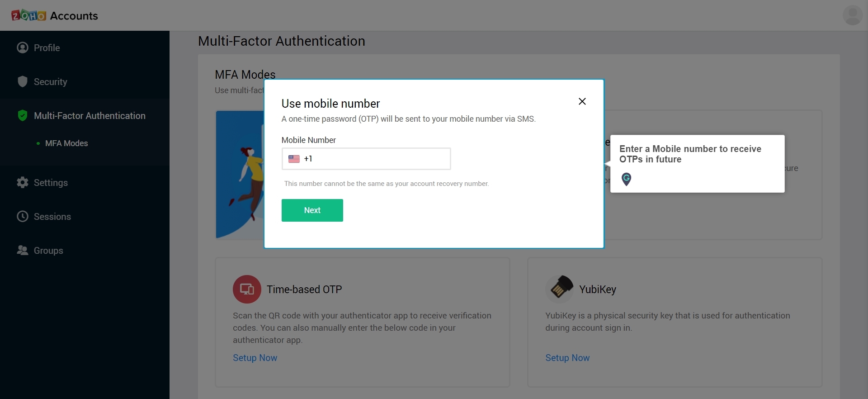Screen dimensions: 868x399
Task: Click the Groups people icon
Action: point(23,250)
